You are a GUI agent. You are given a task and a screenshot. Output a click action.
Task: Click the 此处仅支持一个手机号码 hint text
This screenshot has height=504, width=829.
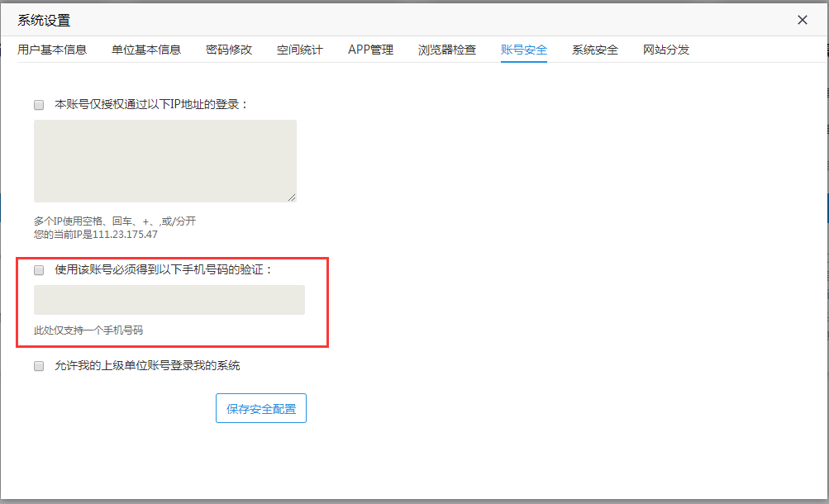pyautogui.click(x=88, y=330)
